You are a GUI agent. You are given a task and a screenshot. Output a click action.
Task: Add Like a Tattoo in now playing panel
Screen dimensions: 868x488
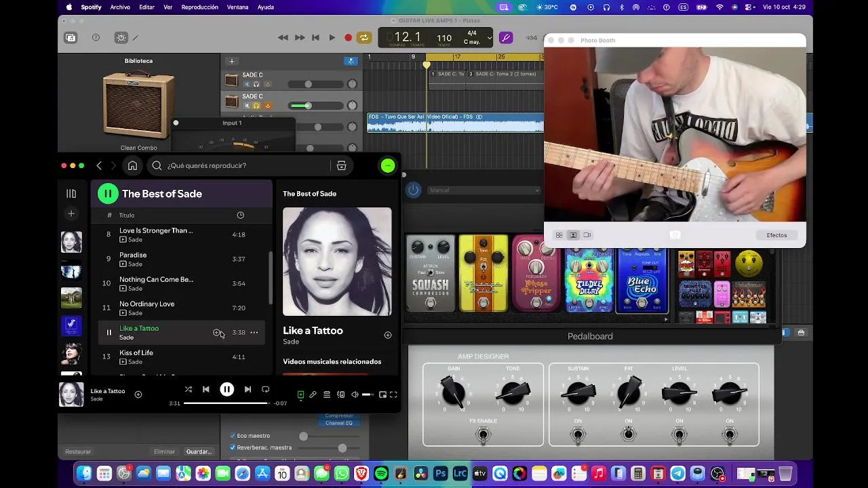click(x=388, y=335)
